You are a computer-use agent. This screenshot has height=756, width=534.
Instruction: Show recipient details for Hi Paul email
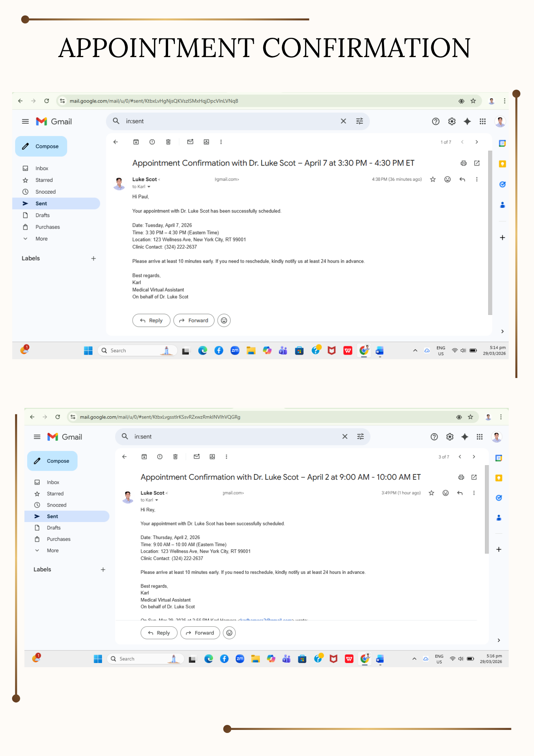click(x=149, y=187)
